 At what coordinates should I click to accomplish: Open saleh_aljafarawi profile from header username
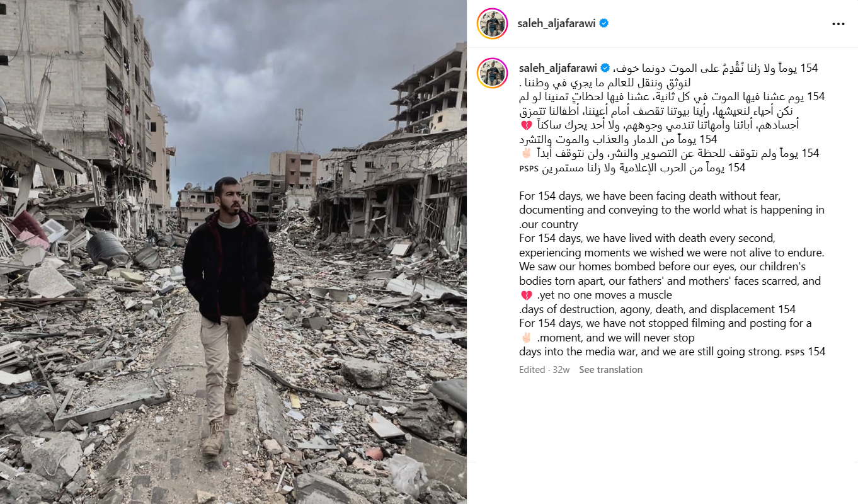tap(557, 23)
